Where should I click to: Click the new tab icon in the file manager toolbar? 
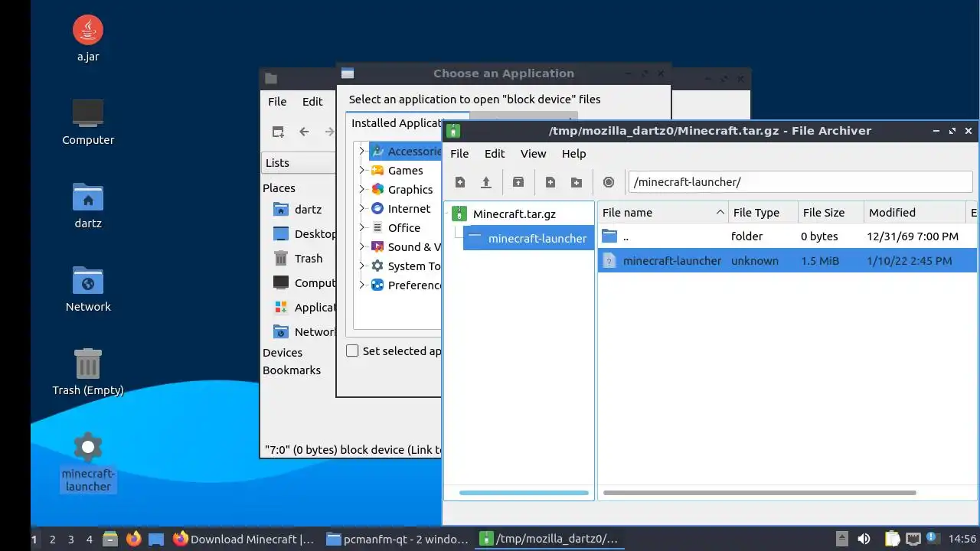(278, 132)
